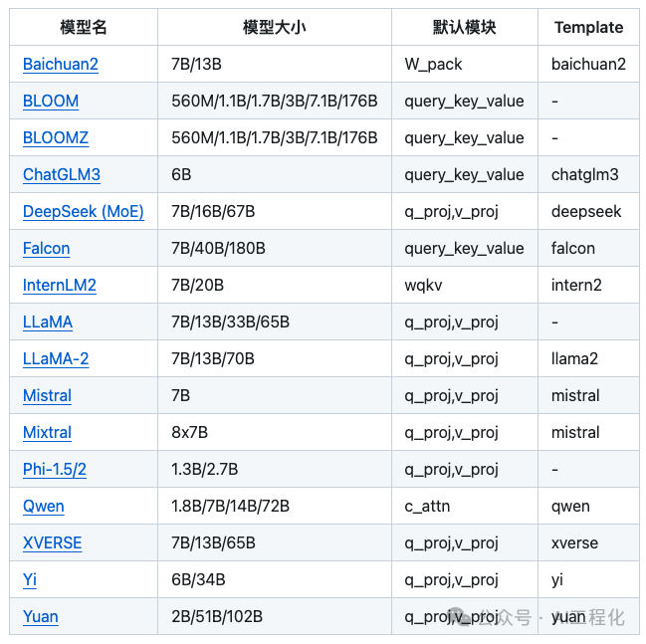Open the Mixtral model link
This screenshot has height=644, width=646.
(x=48, y=433)
